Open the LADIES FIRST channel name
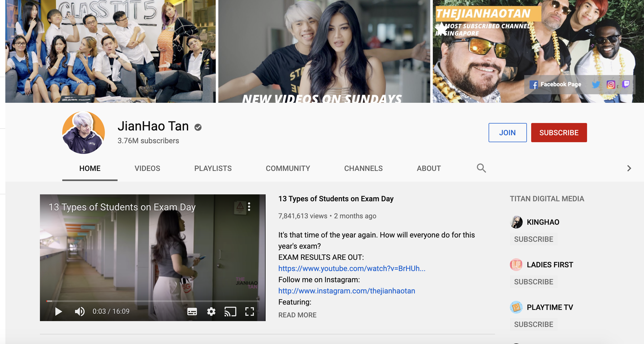The image size is (644, 344). coord(550,265)
